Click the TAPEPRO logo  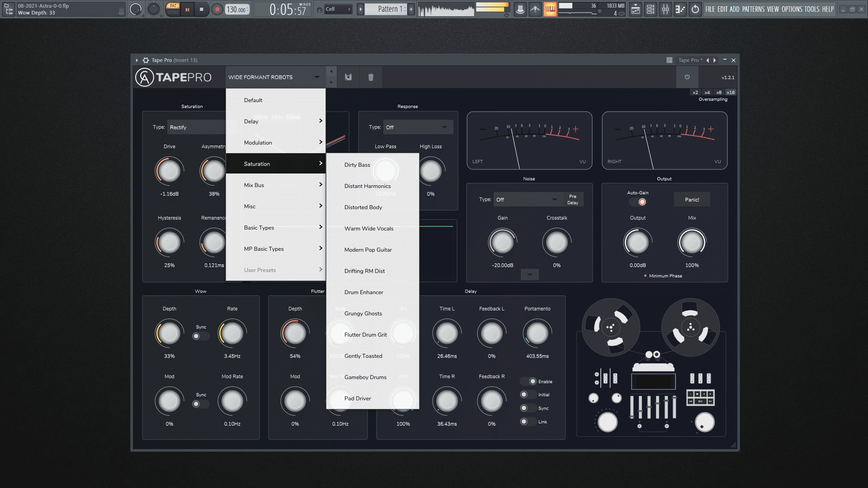pos(174,77)
